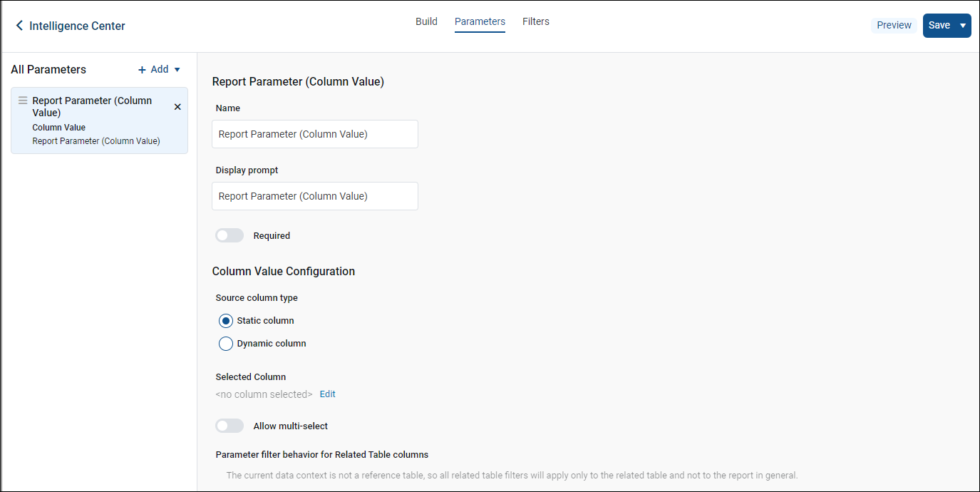Click the Preview button
Viewport: 980px width, 492px height.
[x=894, y=26]
